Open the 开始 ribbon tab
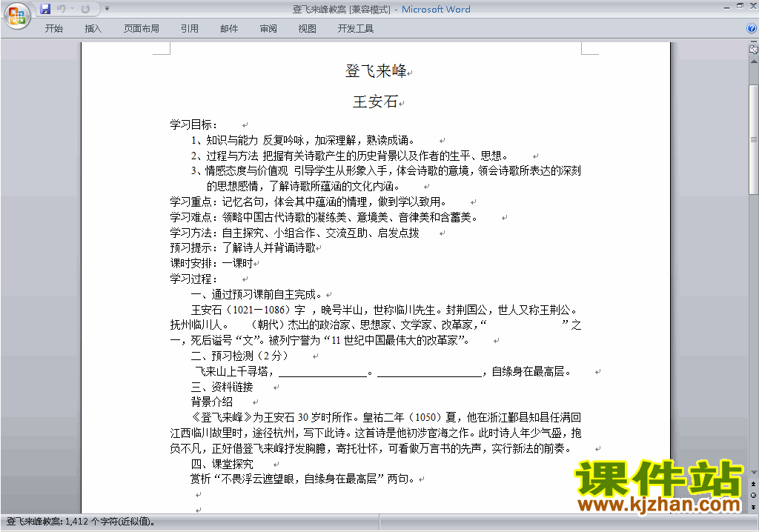The width and height of the screenshot is (759, 532). click(53, 29)
